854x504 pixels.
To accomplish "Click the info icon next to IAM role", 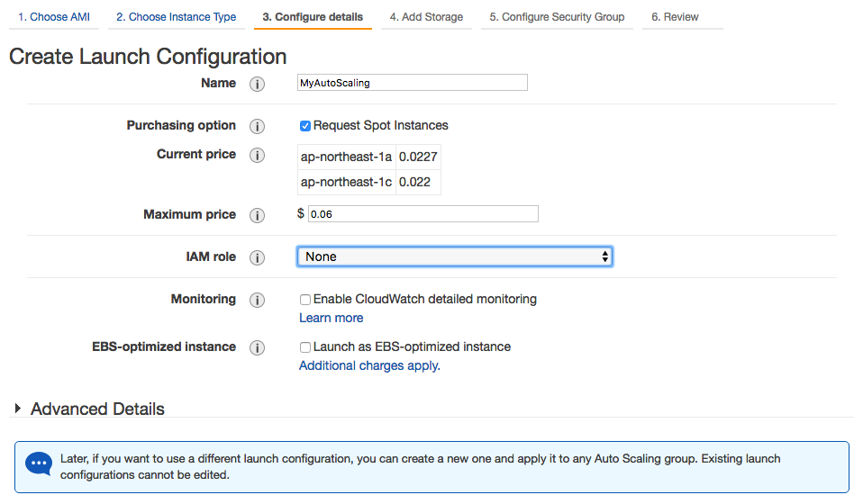I will pos(257,257).
